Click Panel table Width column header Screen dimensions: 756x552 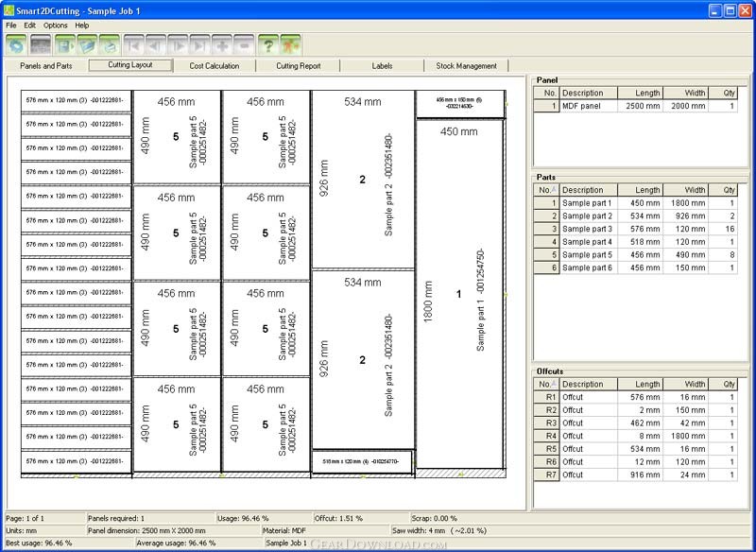(x=686, y=93)
